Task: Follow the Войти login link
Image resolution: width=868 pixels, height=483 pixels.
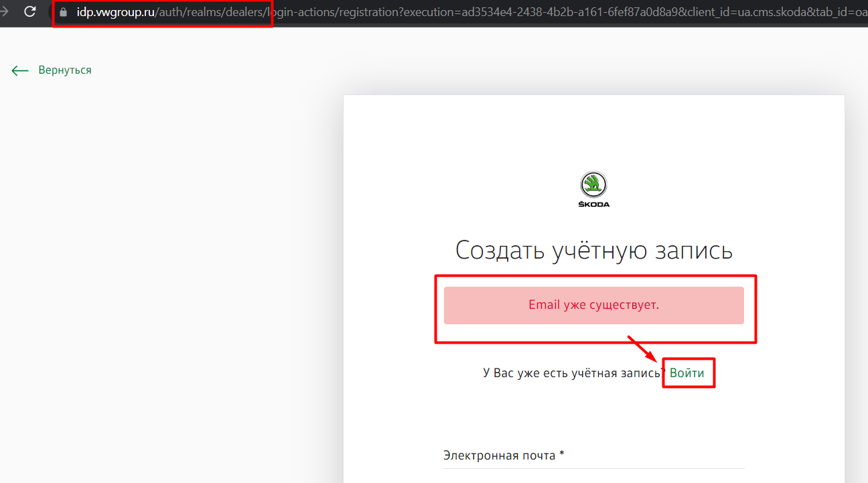Action: pos(687,373)
